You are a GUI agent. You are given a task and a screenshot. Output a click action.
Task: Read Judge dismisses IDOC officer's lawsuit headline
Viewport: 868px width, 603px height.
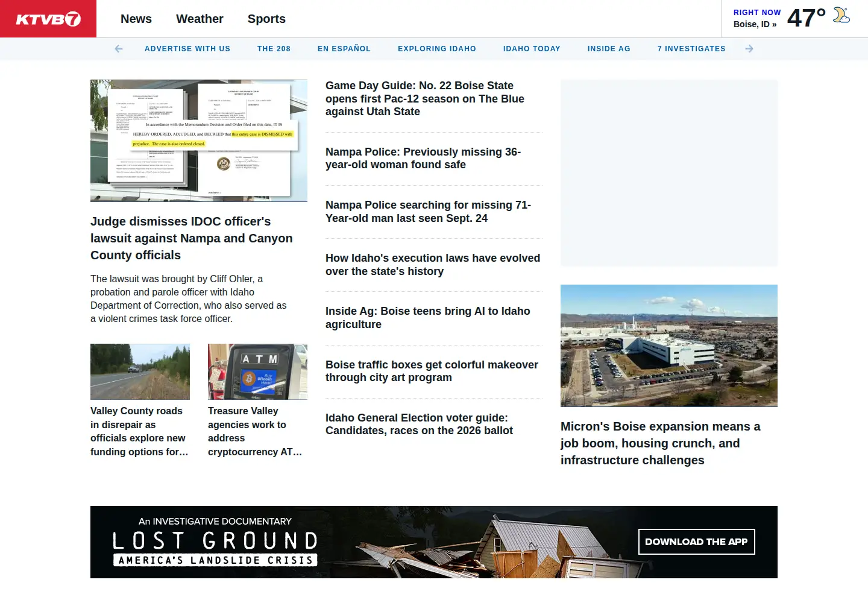pyautogui.click(x=192, y=238)
